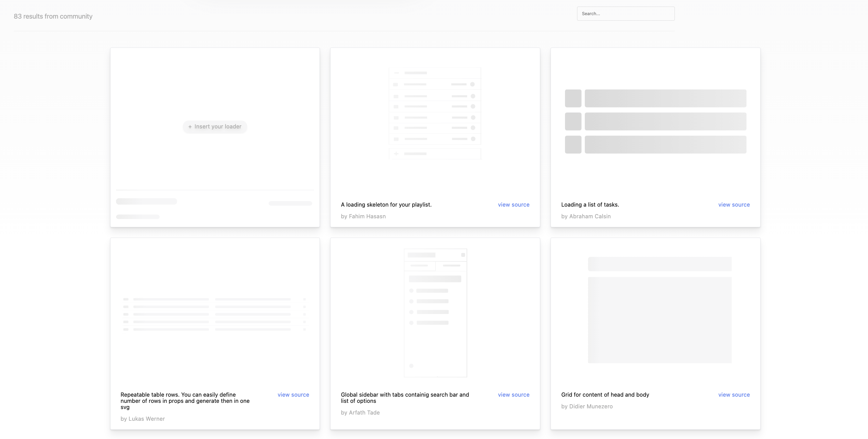Viewport: 868px width, 439px height.
Task: Click author name Lukas Werner
Action: click(146, 419)
